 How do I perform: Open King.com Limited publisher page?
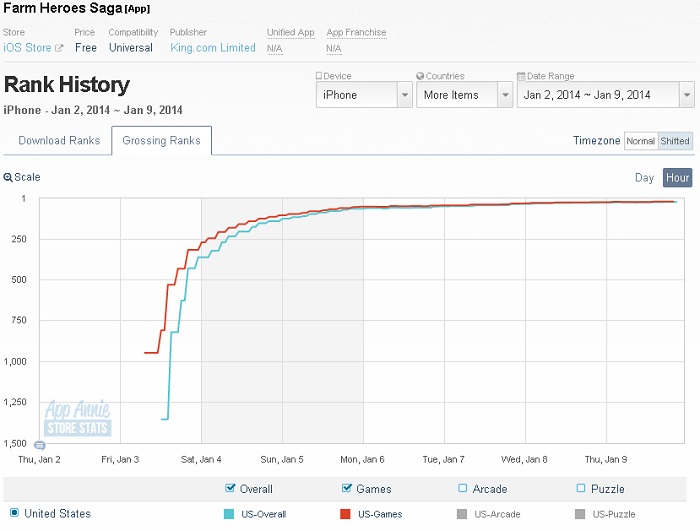click(213, 48)
